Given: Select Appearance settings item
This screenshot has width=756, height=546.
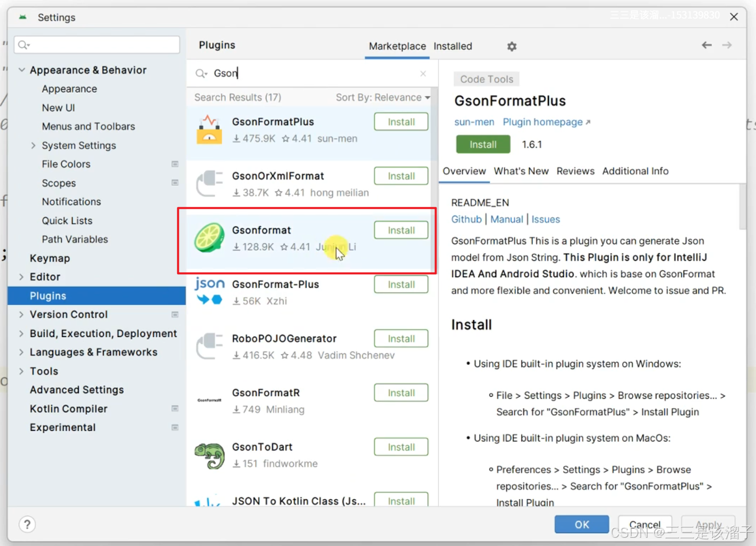Looking at the screenshot, I should 69,89.
